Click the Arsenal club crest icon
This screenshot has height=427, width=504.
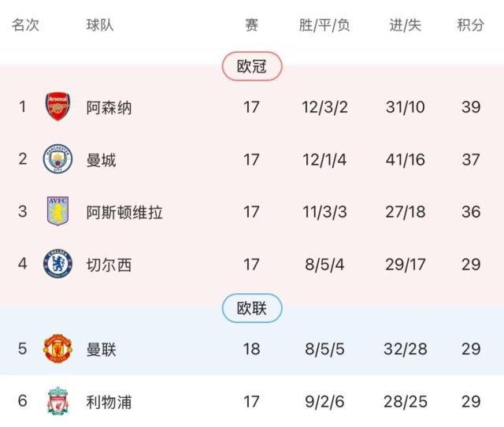point(57,106)
